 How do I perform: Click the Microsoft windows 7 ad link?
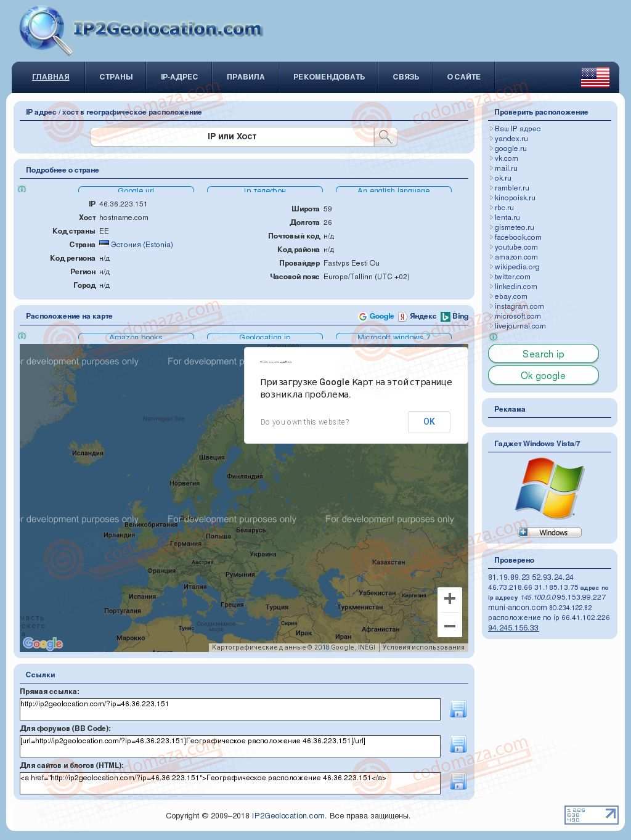pyautogui.click(x=394, y=337)
